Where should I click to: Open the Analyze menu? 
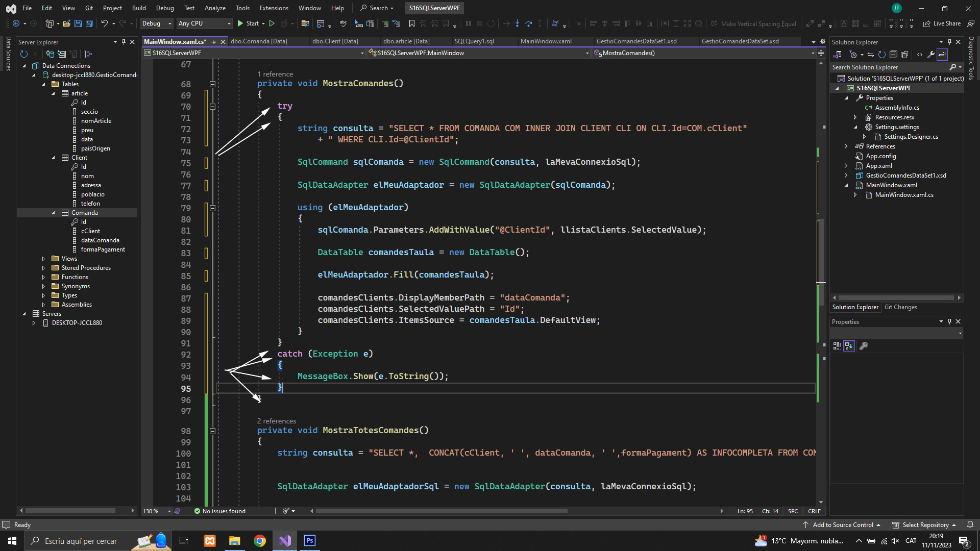coord(215,8)
